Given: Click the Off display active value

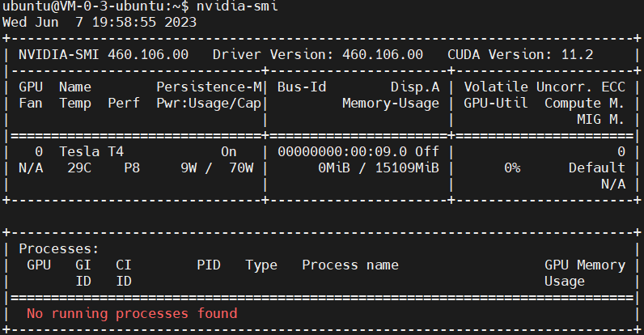Looking at the screenshot, I should point(427,151).
